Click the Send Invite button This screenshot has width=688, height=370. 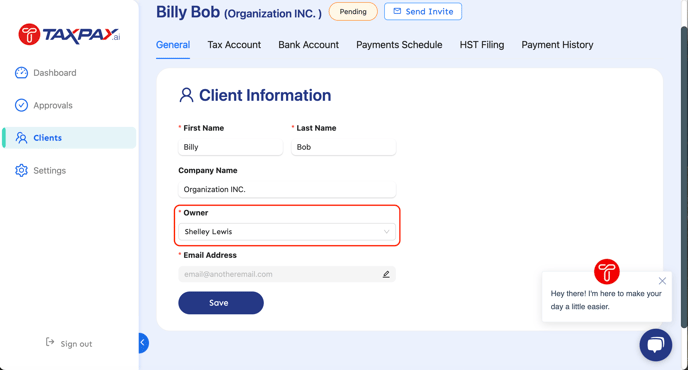(423, 11)
